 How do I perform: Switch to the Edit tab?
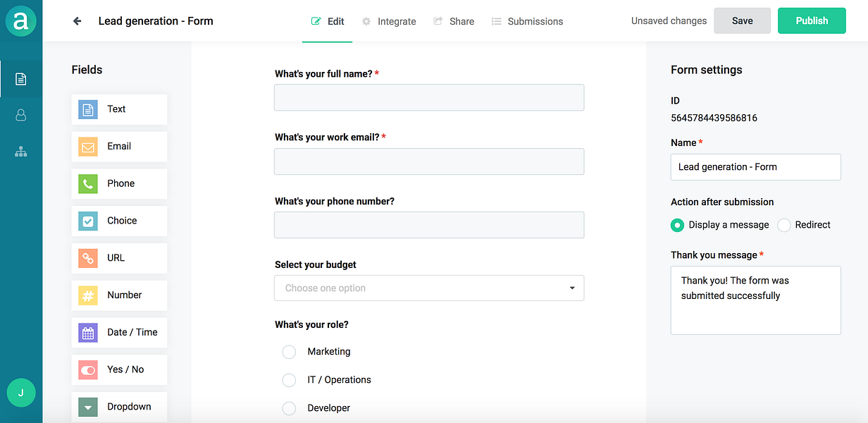point(328,21)
